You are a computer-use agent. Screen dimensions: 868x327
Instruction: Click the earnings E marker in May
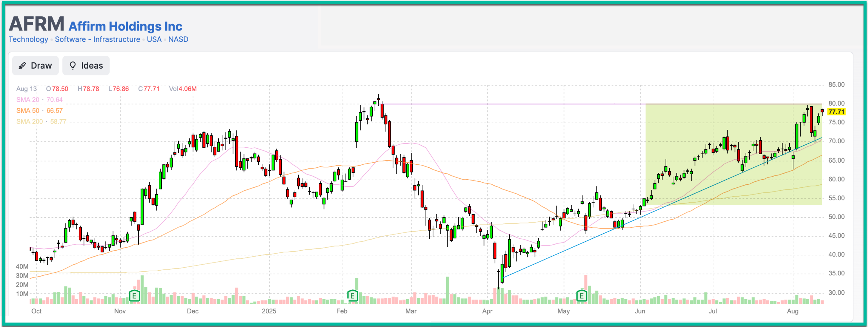coord(582,296)
